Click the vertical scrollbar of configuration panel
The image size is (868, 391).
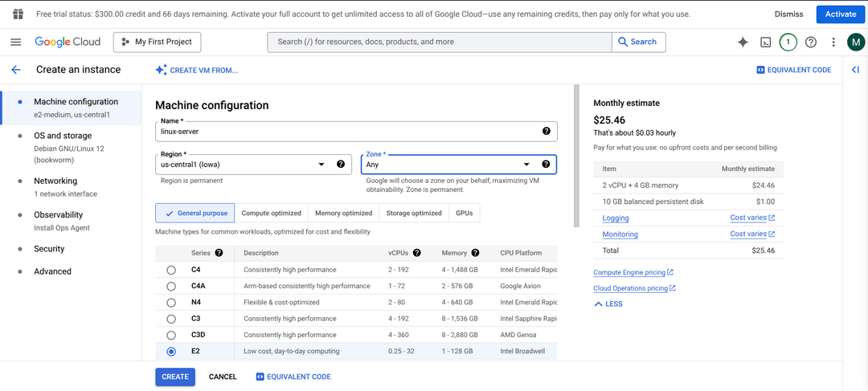[576, 156]
